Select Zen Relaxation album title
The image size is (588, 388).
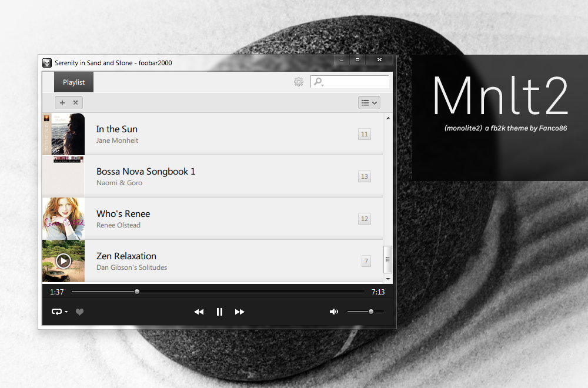126,256
